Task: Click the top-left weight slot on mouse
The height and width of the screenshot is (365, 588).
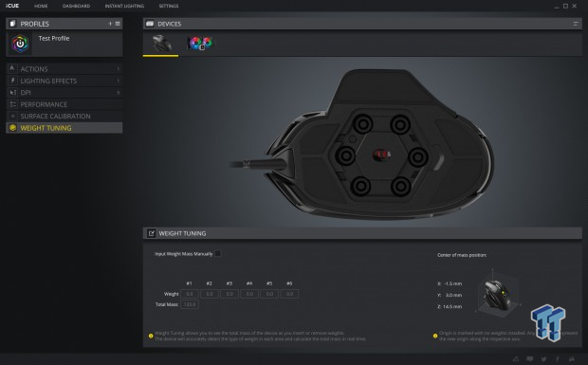Action: tap(363, 123)
